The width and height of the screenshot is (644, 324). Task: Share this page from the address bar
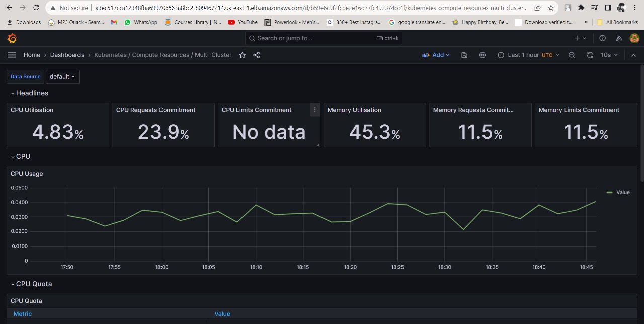(x=538, y=8)
